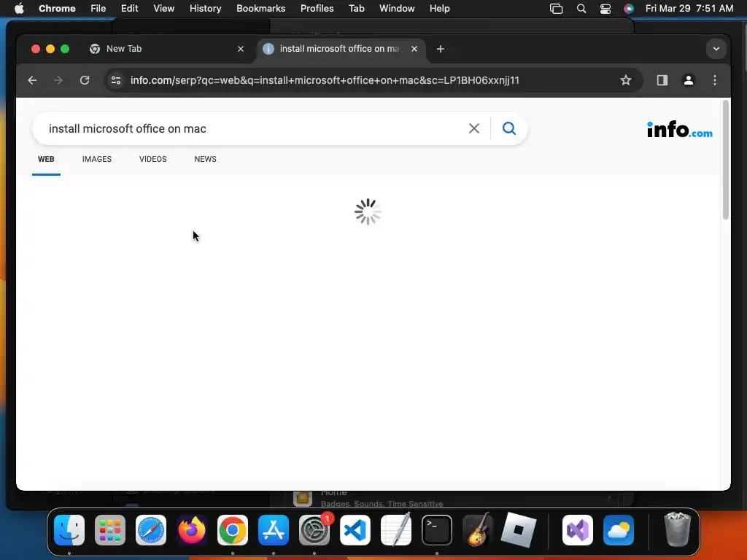Open the Apple menu
This screenshot has width=747, height=560.
19,9
